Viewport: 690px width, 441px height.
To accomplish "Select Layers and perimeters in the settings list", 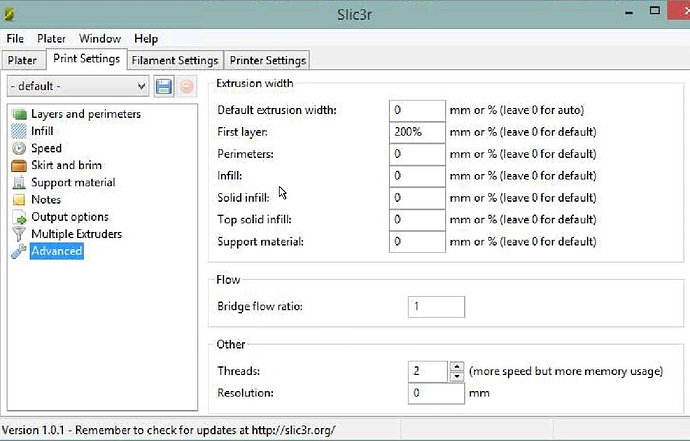I will (x=86, y=114).
